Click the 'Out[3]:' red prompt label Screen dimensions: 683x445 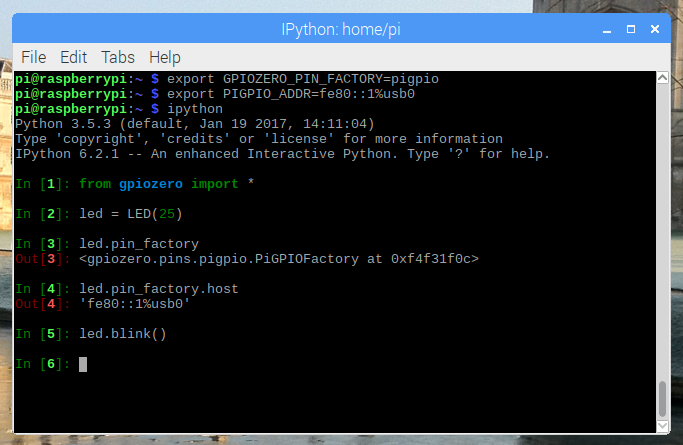(x=43, y=259)
